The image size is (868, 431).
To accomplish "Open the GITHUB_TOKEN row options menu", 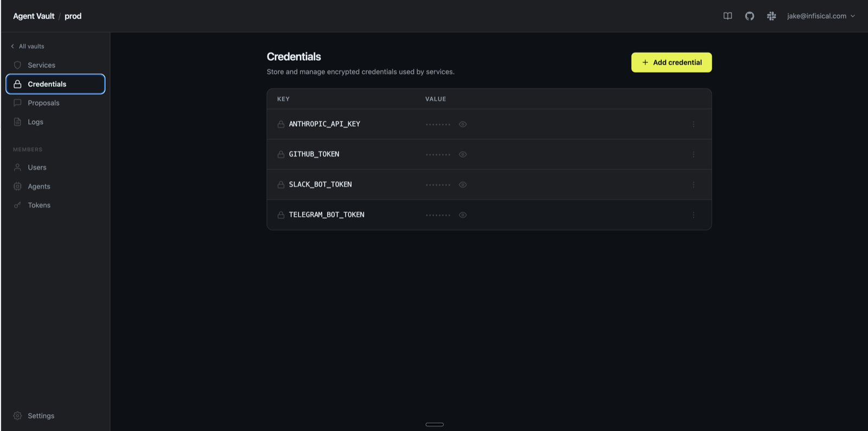I will pyautogui.click(x=693, y=155).
